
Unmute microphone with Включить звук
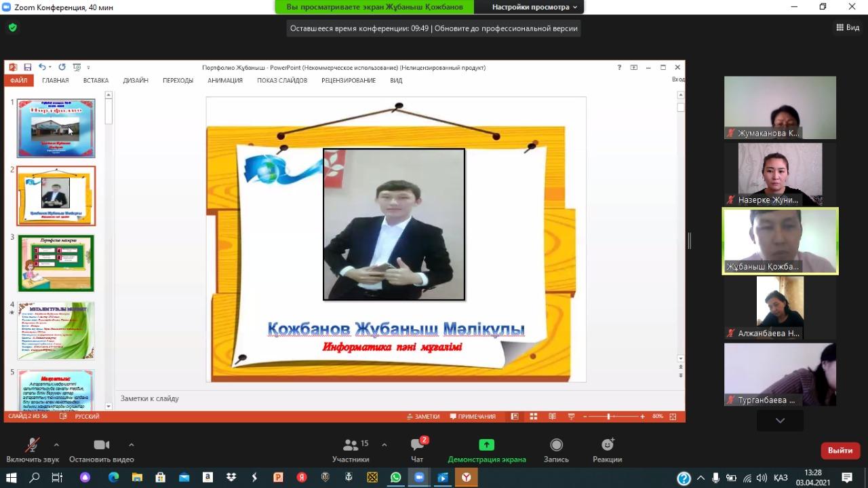(32, 450)
